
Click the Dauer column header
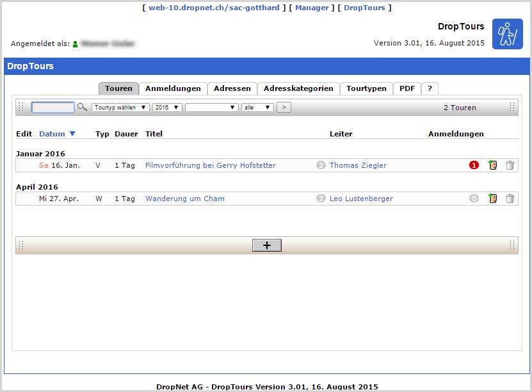point(126,134)
